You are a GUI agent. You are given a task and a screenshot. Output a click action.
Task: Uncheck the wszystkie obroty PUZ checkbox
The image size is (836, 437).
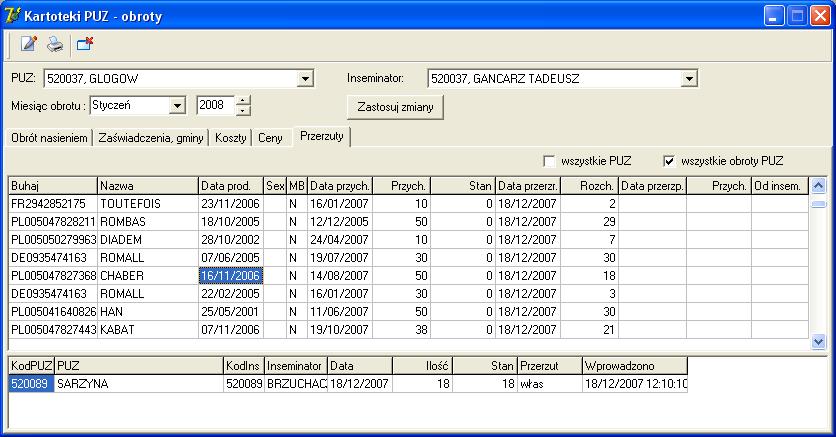pyautogui.click(x=669, y=161)
